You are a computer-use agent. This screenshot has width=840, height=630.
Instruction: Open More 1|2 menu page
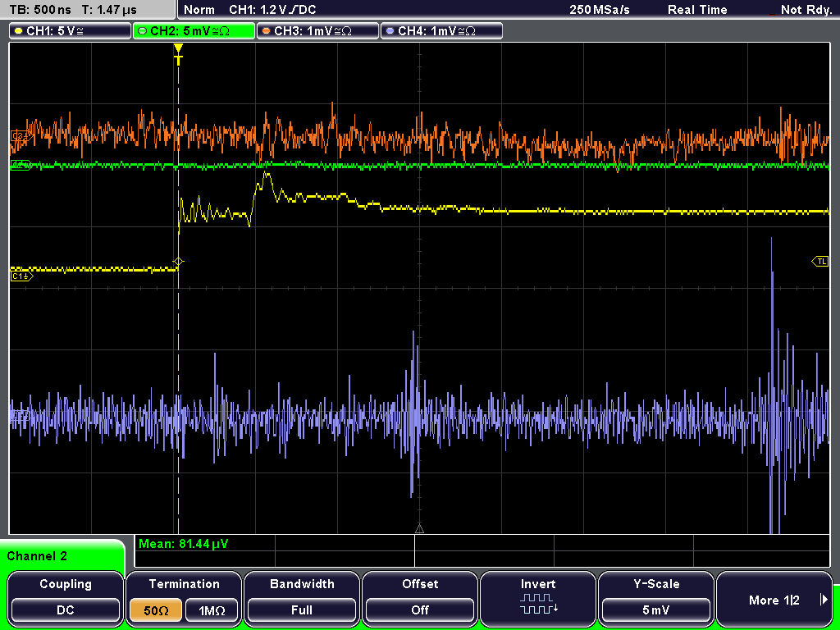coord(774,598)
